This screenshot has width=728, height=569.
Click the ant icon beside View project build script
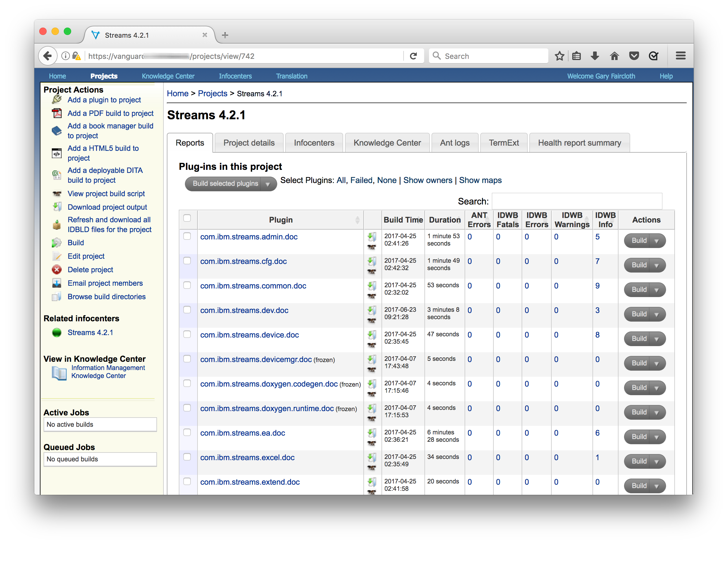click(57, 194)
